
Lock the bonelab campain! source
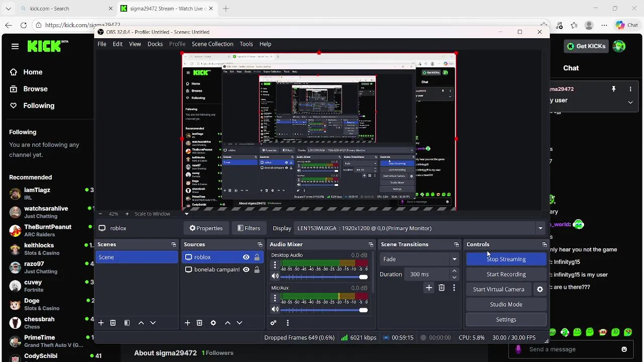[x=257, y=269]
